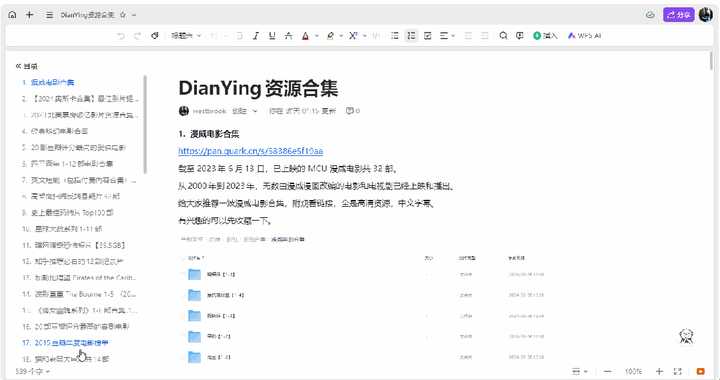Increase paragraph indent
720x380 pixels.
tap(484, 35)
